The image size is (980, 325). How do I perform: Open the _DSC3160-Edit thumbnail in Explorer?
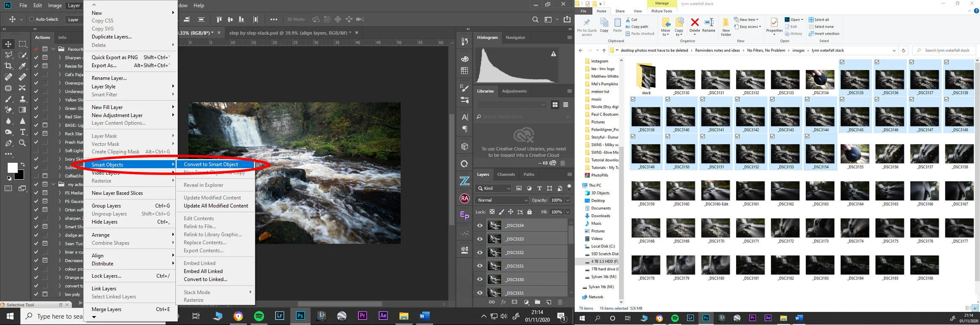coord(715,194)
